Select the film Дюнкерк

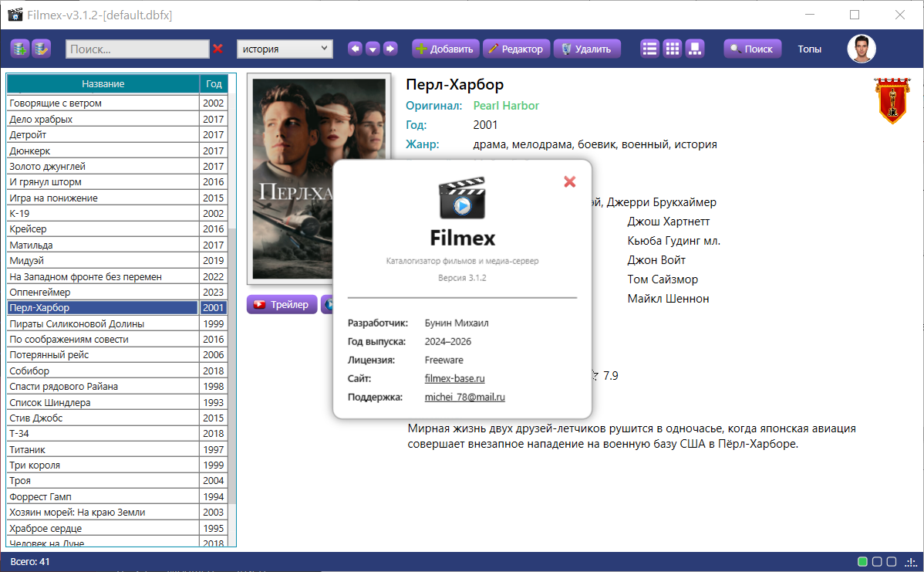(x=117, y=151)
